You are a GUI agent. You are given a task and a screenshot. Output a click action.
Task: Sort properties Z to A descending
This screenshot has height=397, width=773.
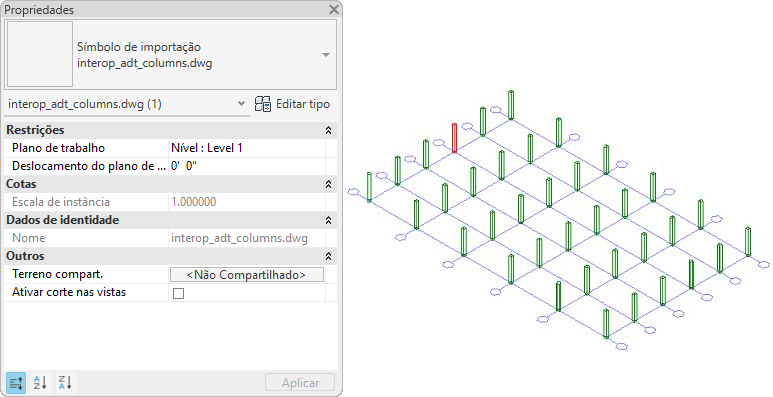pos(65,383)
